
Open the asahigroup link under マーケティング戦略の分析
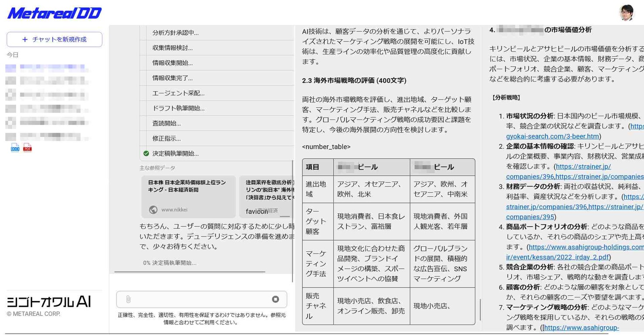coord(581,328)
